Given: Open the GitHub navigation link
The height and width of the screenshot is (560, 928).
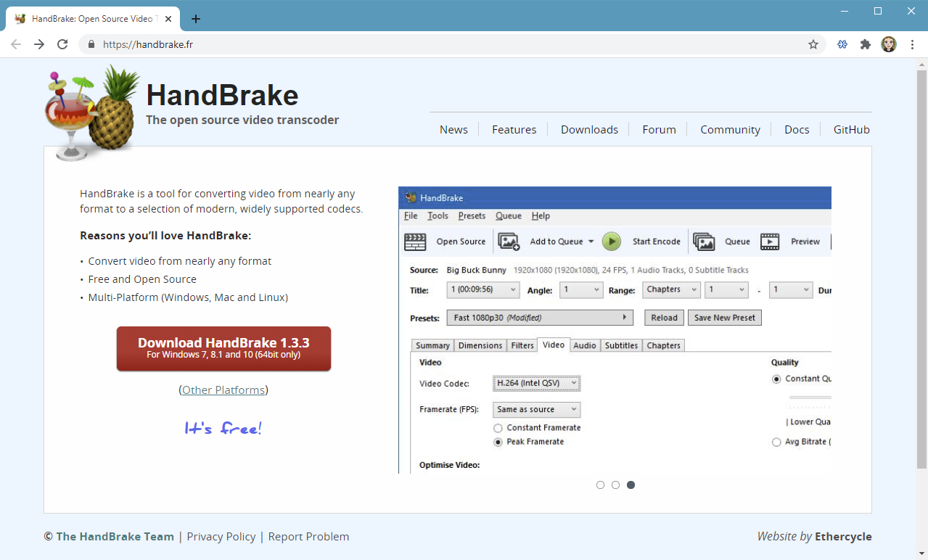Looking at the screenshot, I should (x=852, y=130).
